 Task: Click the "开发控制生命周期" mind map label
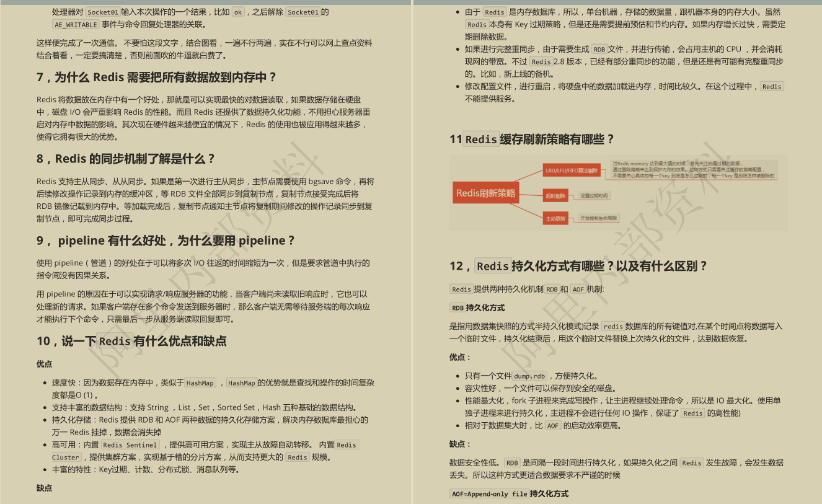pyautogui.click(x=598, y=218)
